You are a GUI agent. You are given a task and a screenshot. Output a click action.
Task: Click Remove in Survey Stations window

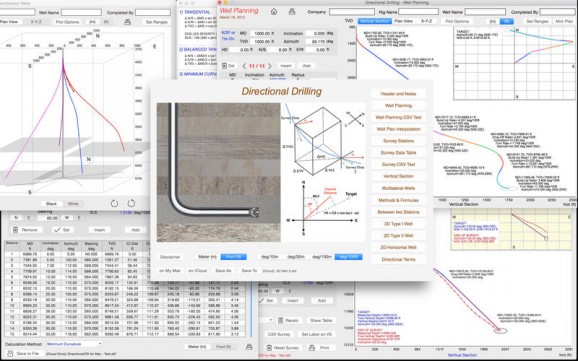pos(26,230)
